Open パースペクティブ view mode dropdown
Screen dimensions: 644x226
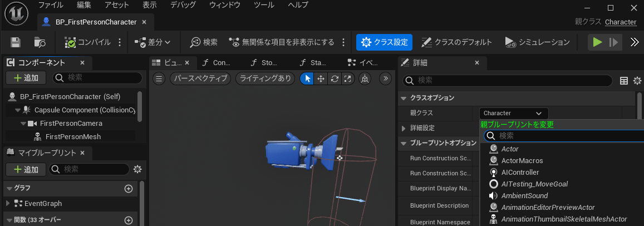tap(201, 78)
